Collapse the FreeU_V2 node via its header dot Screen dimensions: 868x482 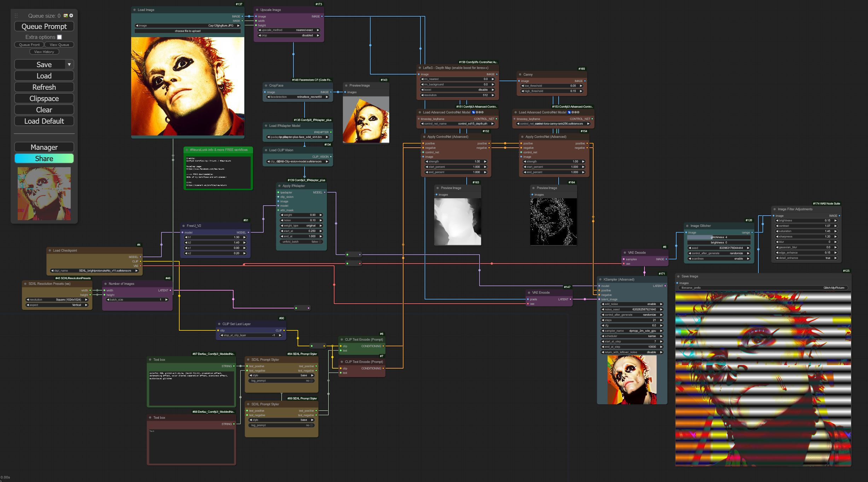click(x=183, y=225)
